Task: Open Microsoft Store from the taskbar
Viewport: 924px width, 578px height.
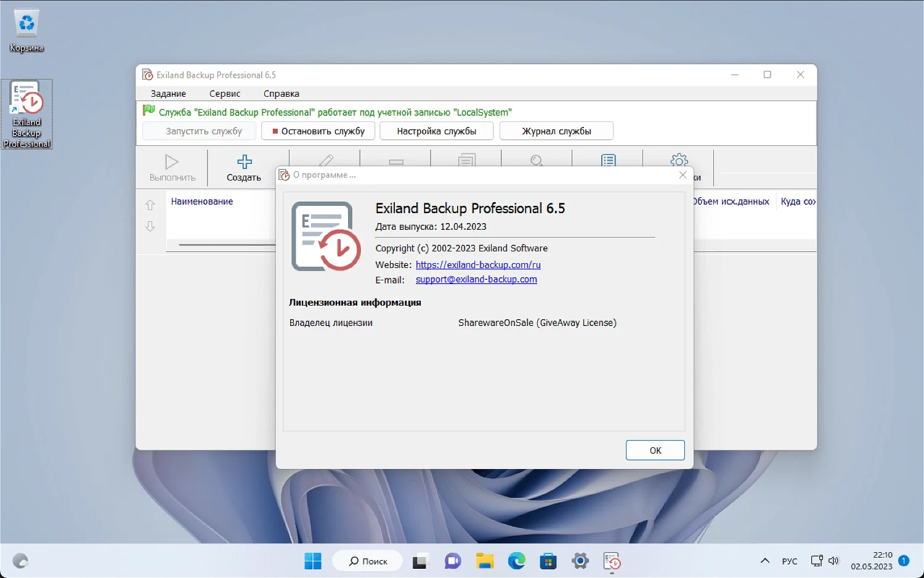Action: click(x=548, y=561)
